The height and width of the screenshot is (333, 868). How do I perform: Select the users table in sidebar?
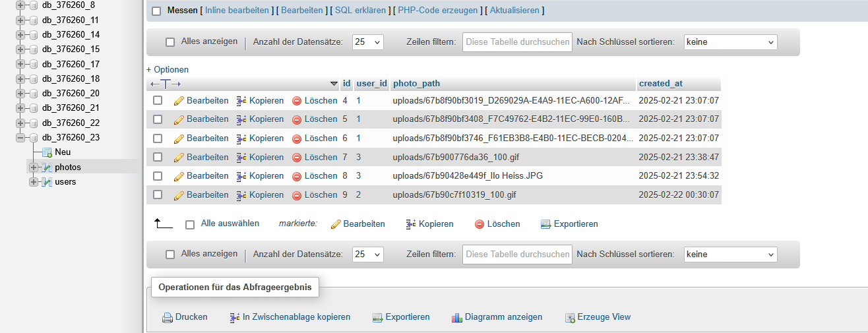click(65, 182)
